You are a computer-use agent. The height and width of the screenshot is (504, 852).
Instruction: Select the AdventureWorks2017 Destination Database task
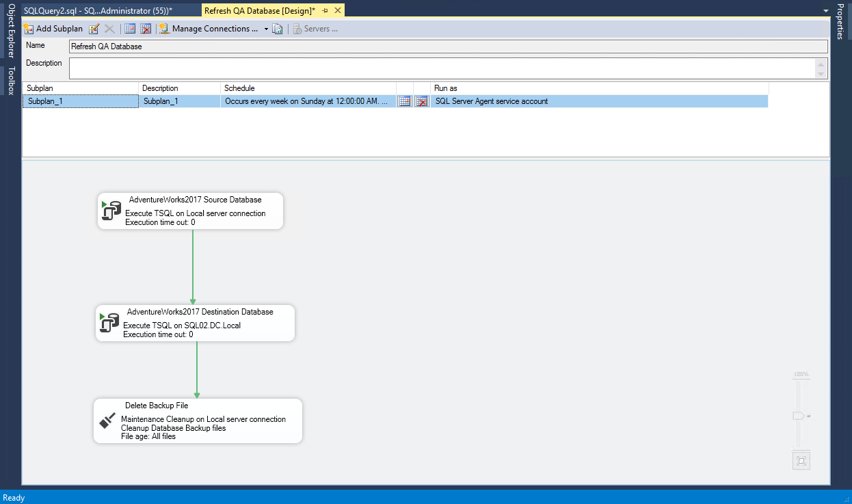195,323
